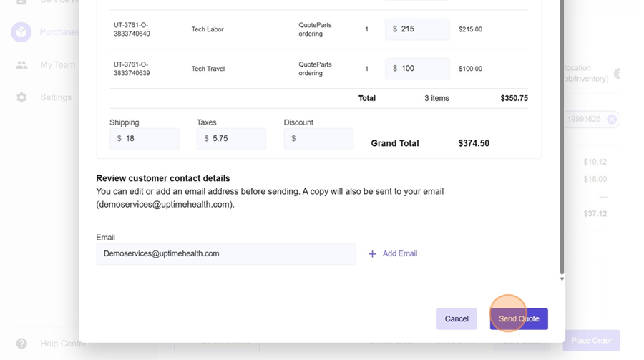This screenshot has width=644, height=360.
Task: Click the Help Center question mark icon
Action: 21,344
